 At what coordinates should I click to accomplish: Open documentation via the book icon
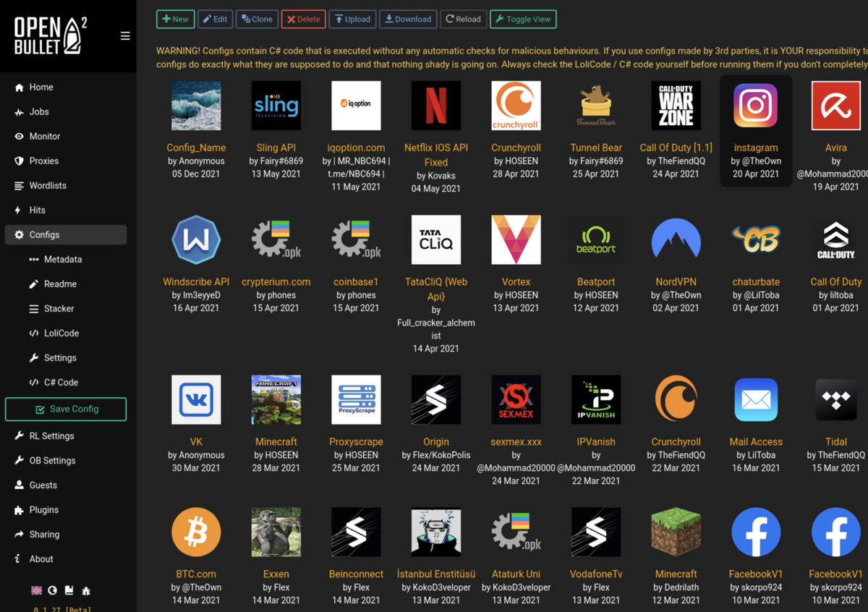click(69, 590)
